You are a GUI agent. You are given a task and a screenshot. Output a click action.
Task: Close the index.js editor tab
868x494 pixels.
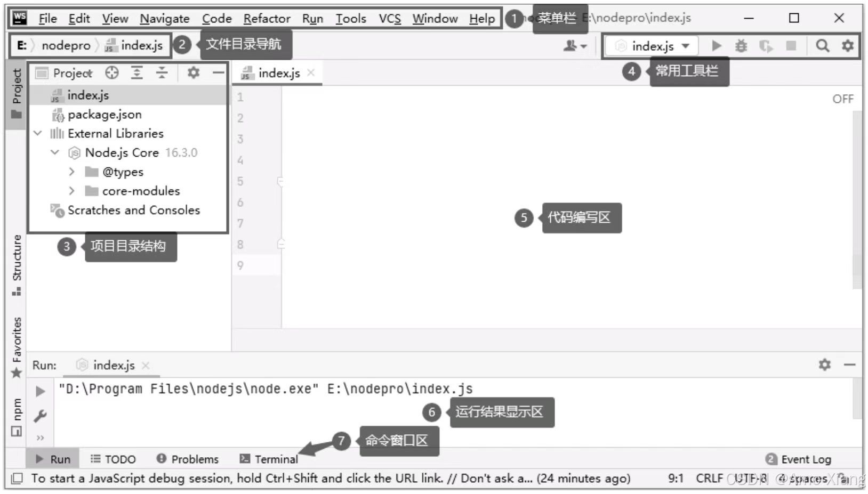pyautogui.click(x=311, y=72)
